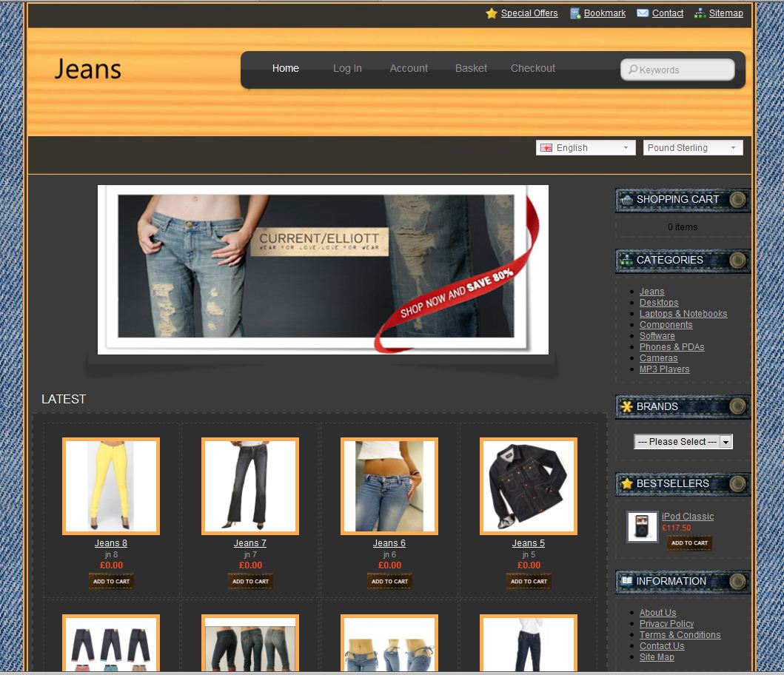Click the Sitemap tree icon
This screenshot has width=784, height=675.
[x=700, y=13]
